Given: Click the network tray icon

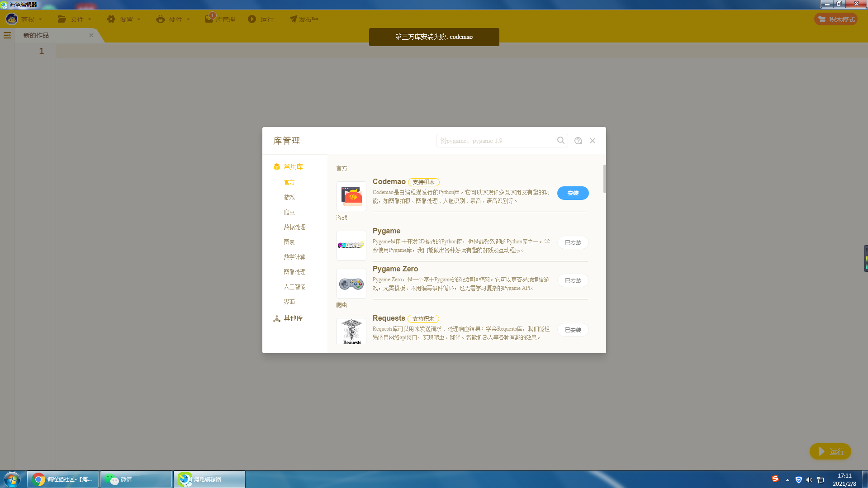Looking at the screenshot, I should (821, 480).
